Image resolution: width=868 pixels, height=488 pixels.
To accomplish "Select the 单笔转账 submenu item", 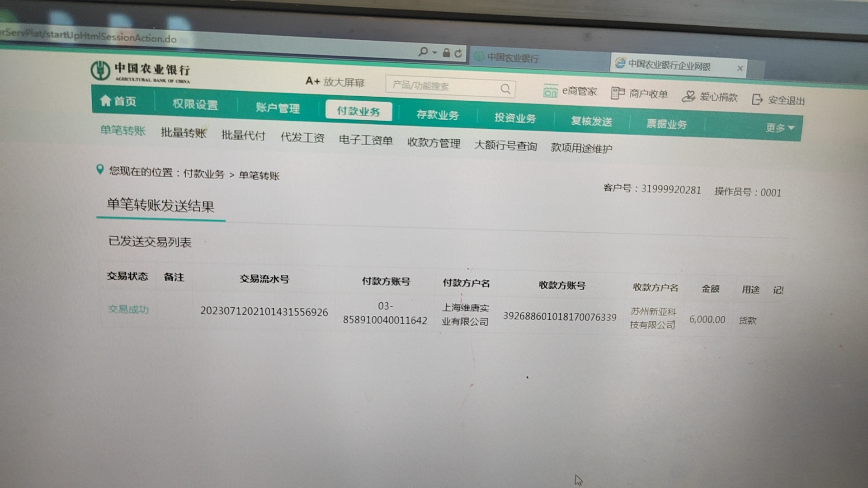I will click(x=123, y=131).
